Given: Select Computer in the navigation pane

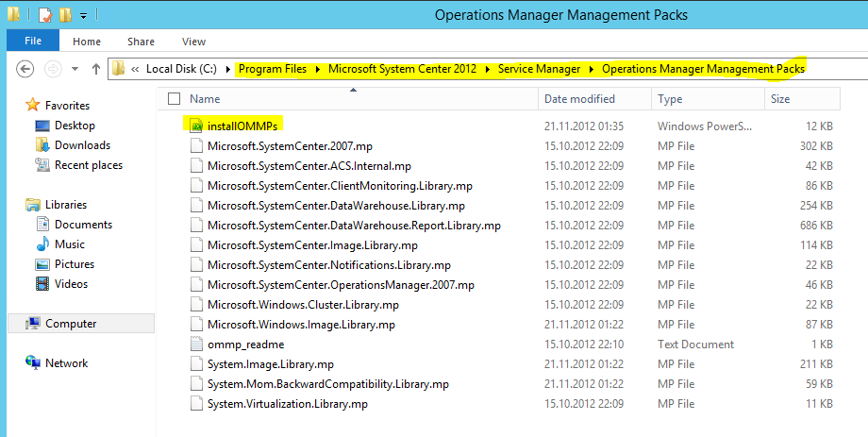Looking at the screenshot, I should pyautogui.click(x=71, y=324).
